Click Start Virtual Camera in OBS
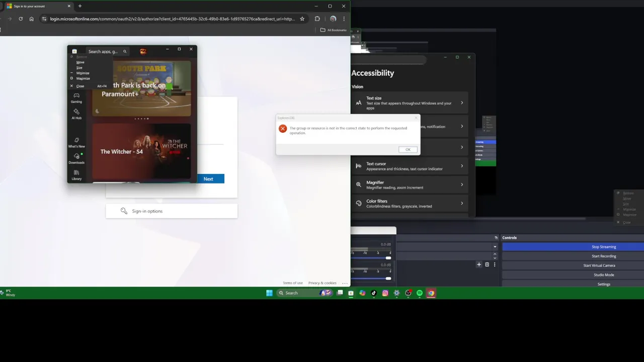Screen dimensions: 644x362 coord(573,265)
